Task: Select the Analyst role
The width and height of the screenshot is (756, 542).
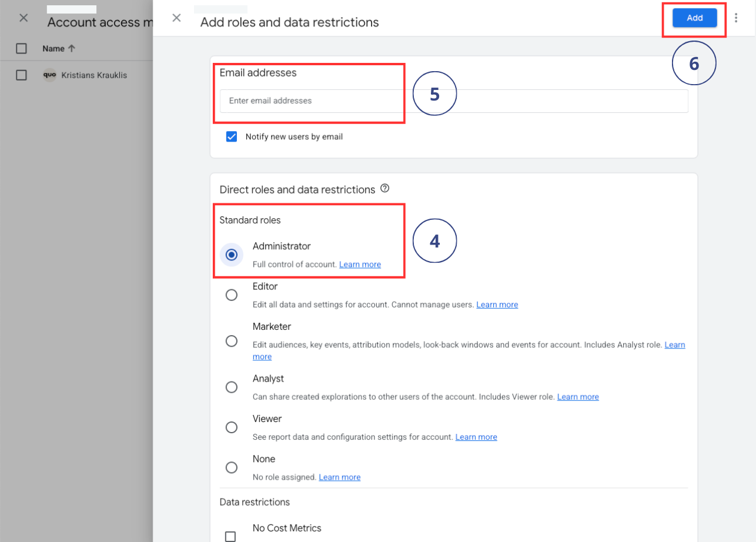Action: click(x=232, y=387)
